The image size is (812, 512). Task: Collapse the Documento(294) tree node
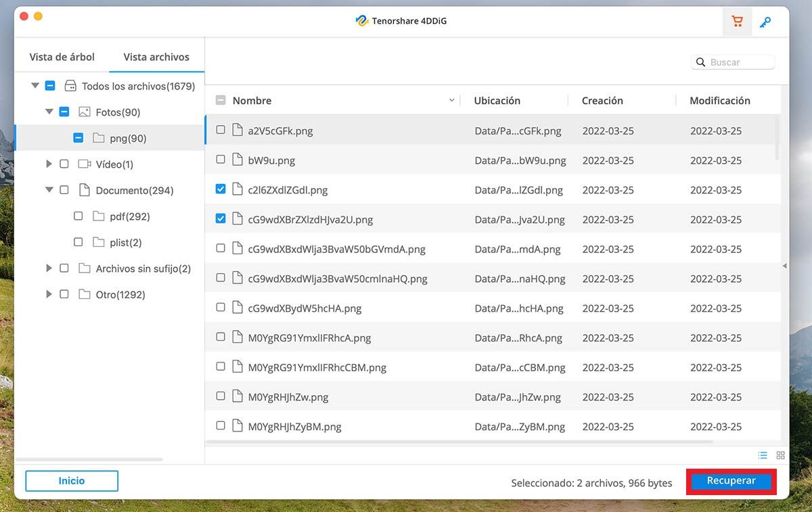[49, 190]
